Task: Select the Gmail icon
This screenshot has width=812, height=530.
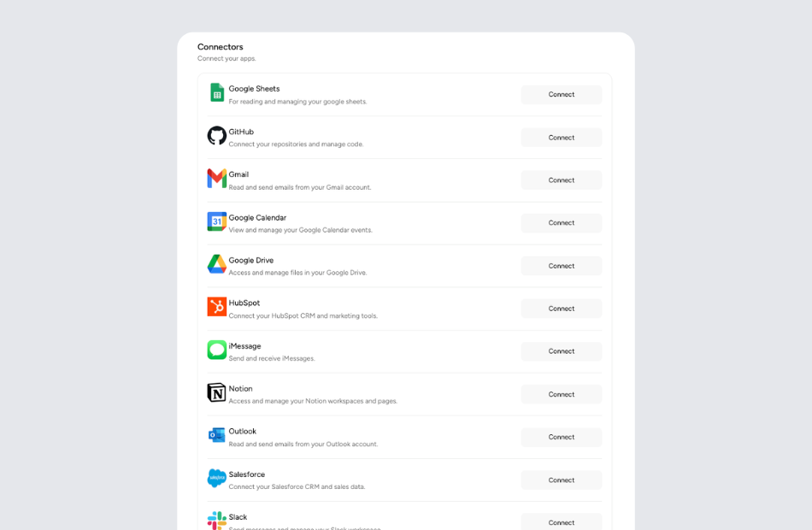Action: pyautogui.click(x=216, y=179)
